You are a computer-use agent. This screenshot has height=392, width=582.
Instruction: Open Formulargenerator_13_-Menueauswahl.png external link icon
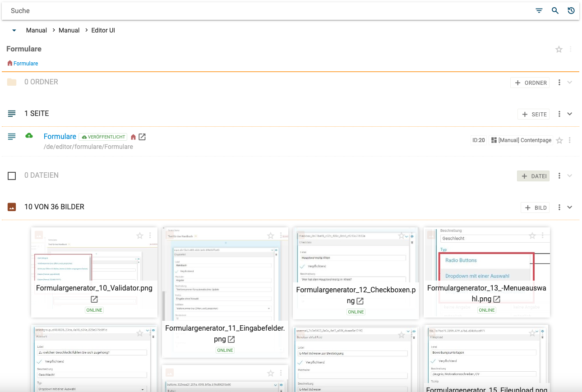click(497, 299)
